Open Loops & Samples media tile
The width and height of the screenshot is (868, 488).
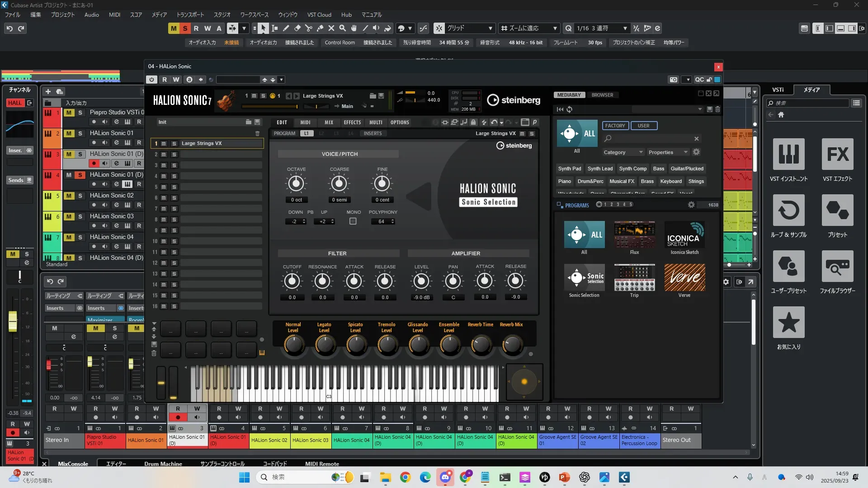pos(788,211)
